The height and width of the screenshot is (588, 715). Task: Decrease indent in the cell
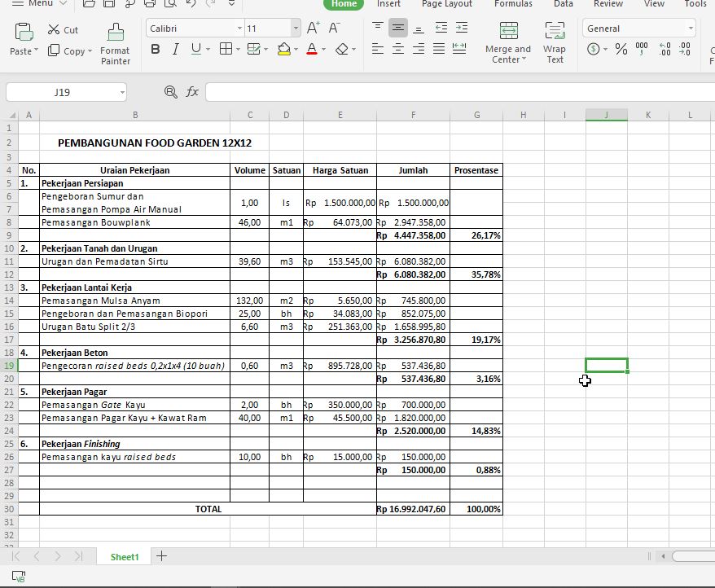coord(441,28)
